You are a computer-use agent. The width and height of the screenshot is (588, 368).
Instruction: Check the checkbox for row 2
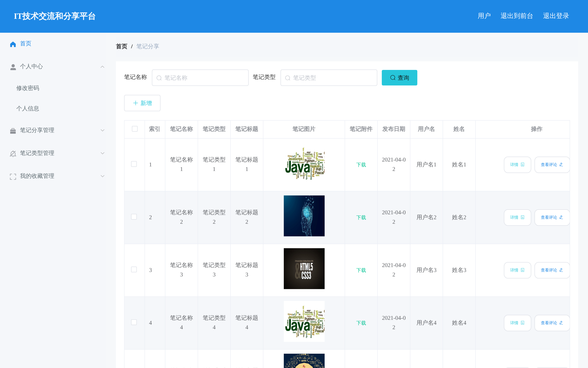[x=134, y=217]
